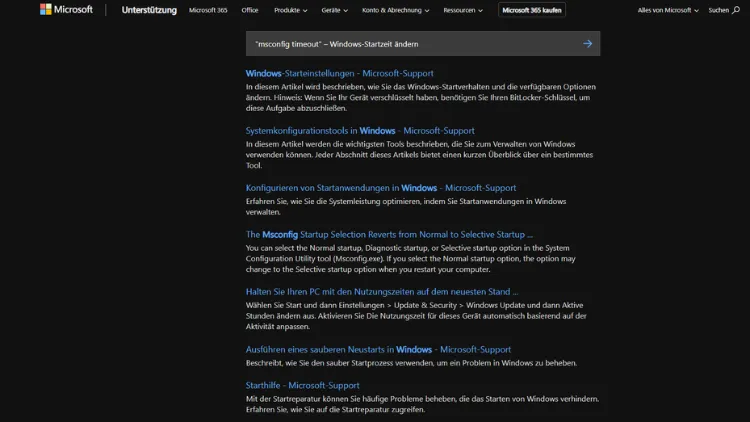Screen dimensions: 750x422
Task: Submit search with the blue arrow icon
Action: [587, 44]
